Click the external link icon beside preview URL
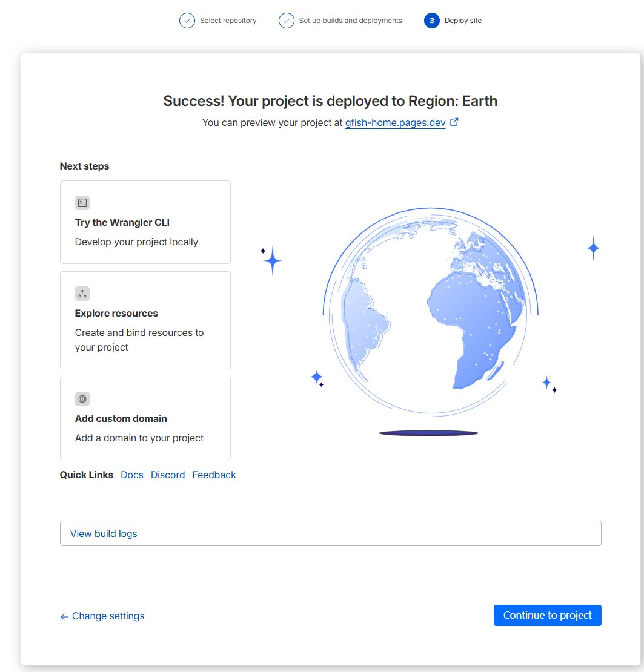The image size is (644, 672). [454, 122]
